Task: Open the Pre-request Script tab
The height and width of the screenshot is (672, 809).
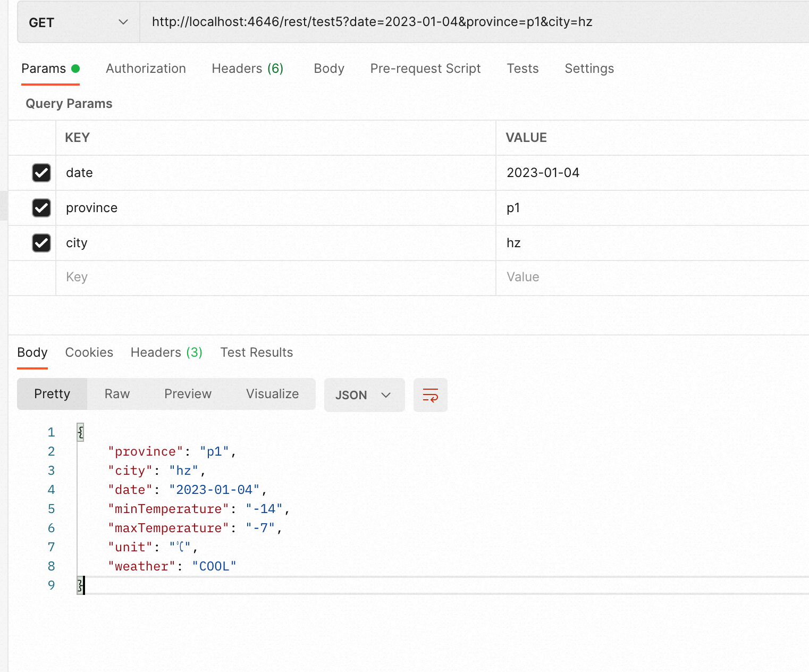Action: tap(425, 69)
